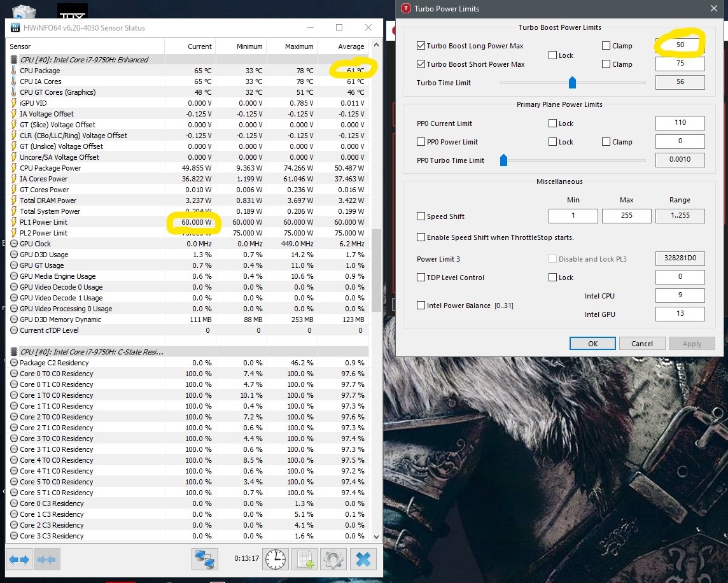This screenshot has height=583, width=728.
Task: Click the Short Power Max 75 field
Action: [x=680, y=64]
